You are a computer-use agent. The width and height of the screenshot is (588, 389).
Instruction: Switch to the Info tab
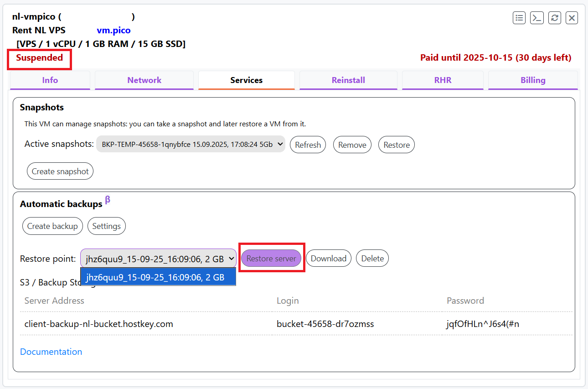(50, 80)
